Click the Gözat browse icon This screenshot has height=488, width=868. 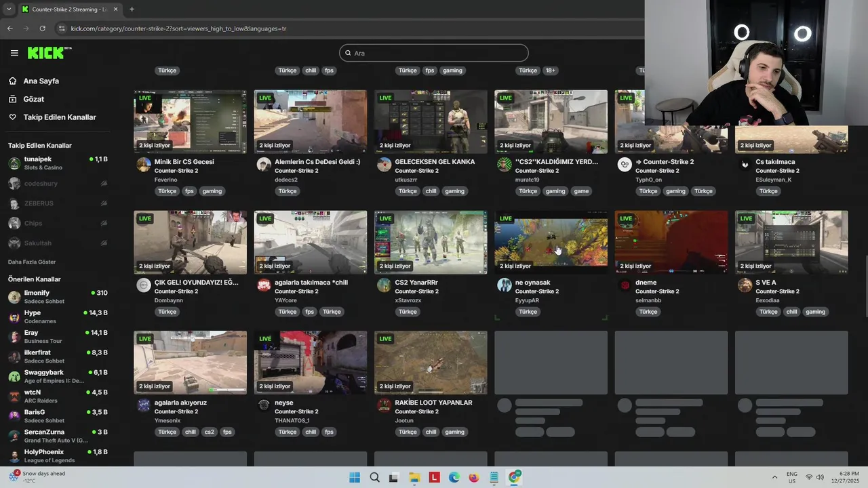point(12,99)
